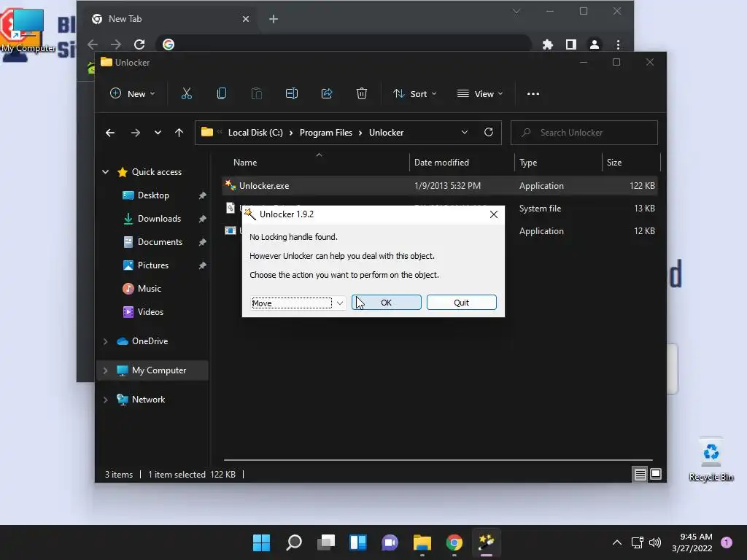Click Quit in the Unlocker dialog
This screenshot has width=747, height=560.
tap(462, 303)
